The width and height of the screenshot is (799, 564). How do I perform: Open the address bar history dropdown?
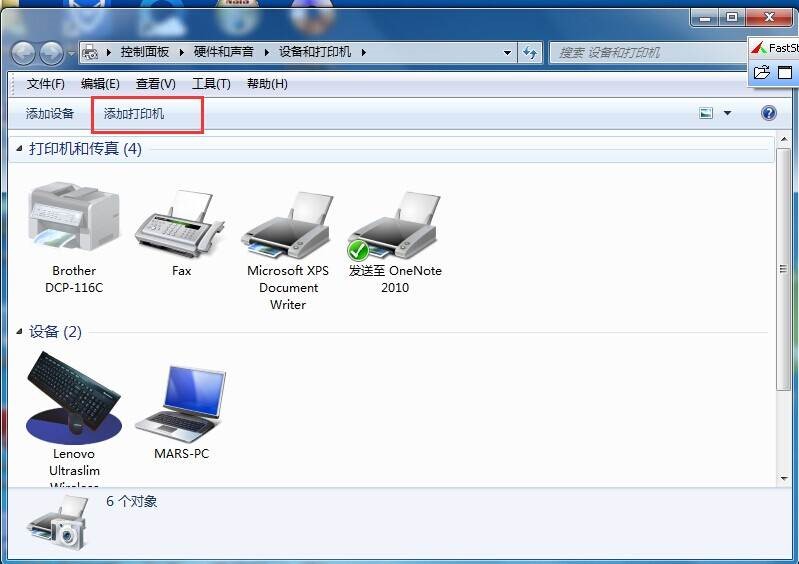[507, 52]
